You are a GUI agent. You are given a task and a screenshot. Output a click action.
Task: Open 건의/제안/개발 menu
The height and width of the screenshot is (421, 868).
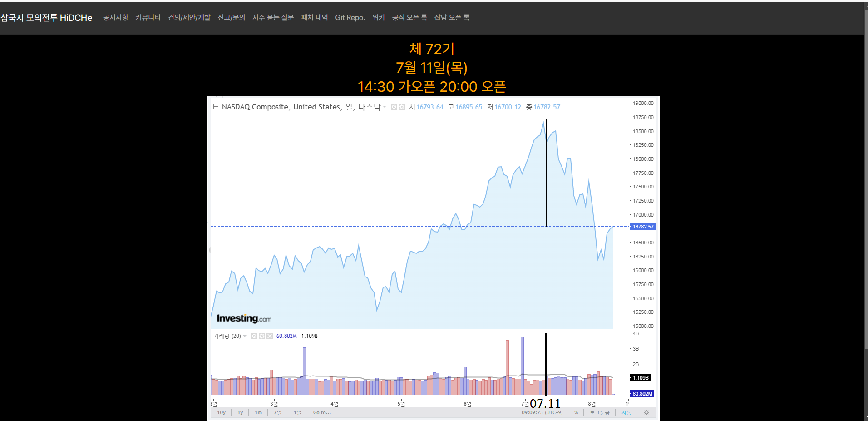189,17
